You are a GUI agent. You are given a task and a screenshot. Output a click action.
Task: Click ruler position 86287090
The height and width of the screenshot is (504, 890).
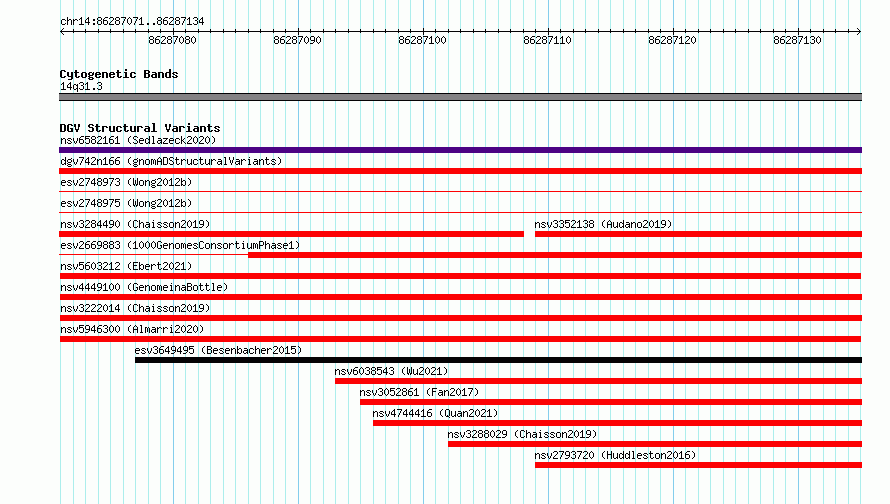[297, 40]
